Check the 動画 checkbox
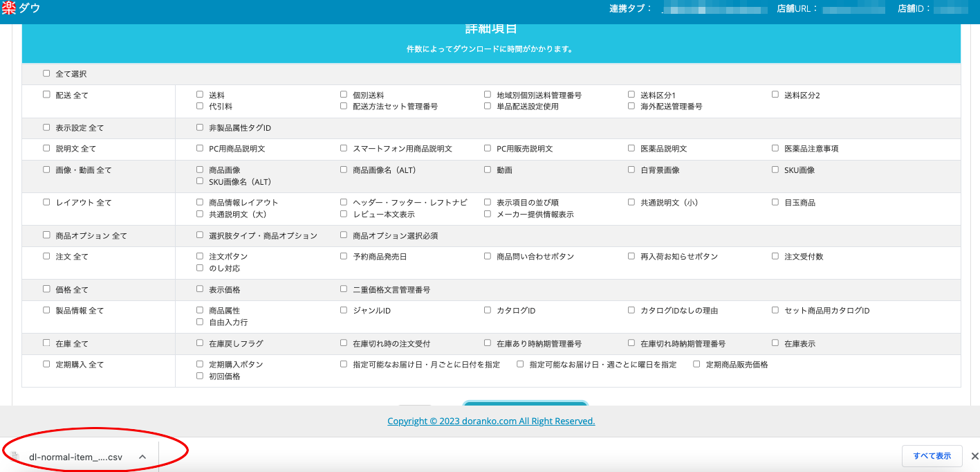Viewport: 980px width, 472px height. pyautogui.click(x=487, y=169)
